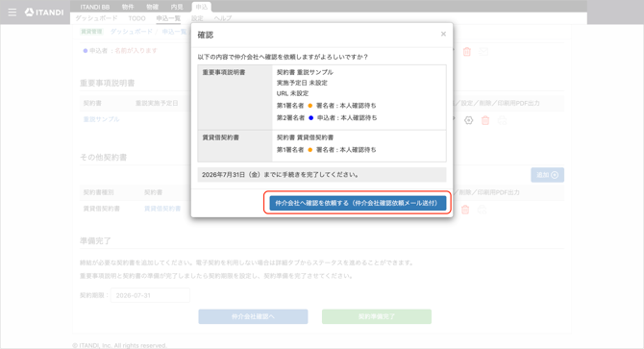Click the envelope mail icon in the applicant row
This screenshot has width=644, height=349.
[x=483, y=52]
